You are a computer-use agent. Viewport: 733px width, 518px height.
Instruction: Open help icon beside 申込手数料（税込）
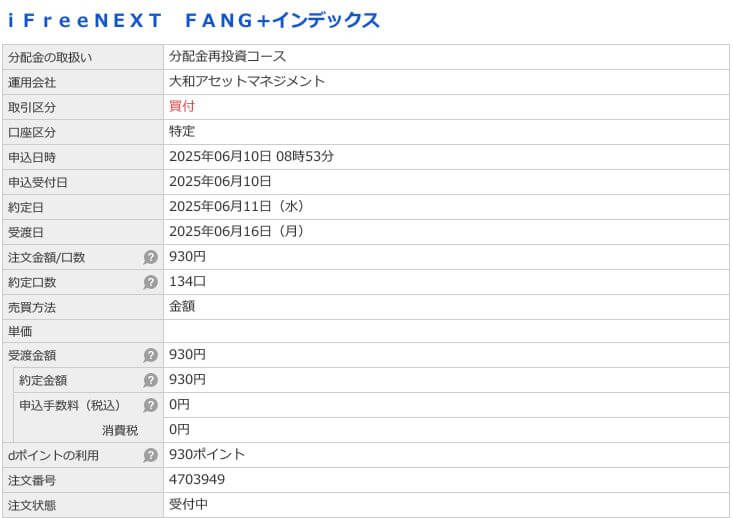coord(151,405)
